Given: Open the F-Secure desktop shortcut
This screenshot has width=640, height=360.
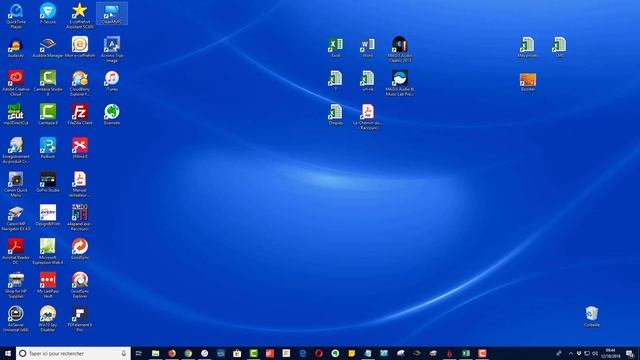Looking at the screenshot, I should click(x=48, y=13).
